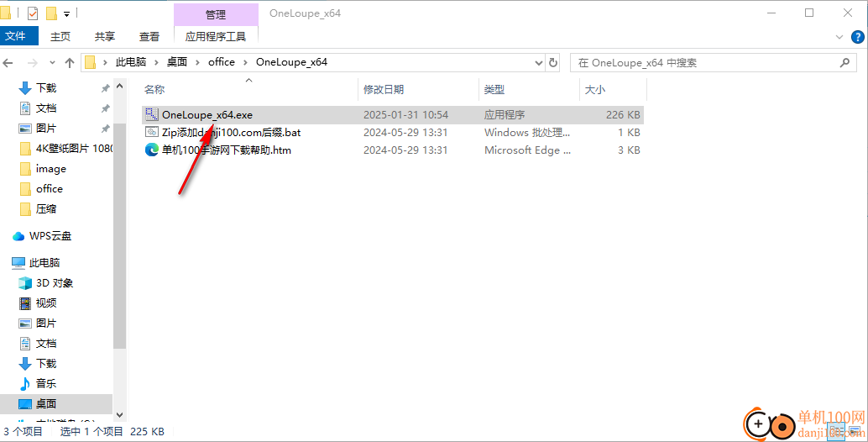Click 桌面 in the address bar
868x442 pixels.
pos(177,62)
